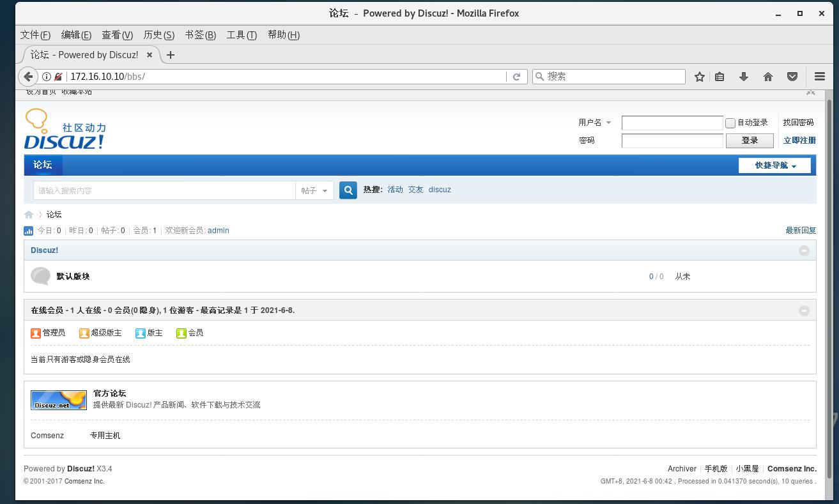Click the 论坛 breadcrumb link
The image size is (839, 504).
click(x=54, y=215)
